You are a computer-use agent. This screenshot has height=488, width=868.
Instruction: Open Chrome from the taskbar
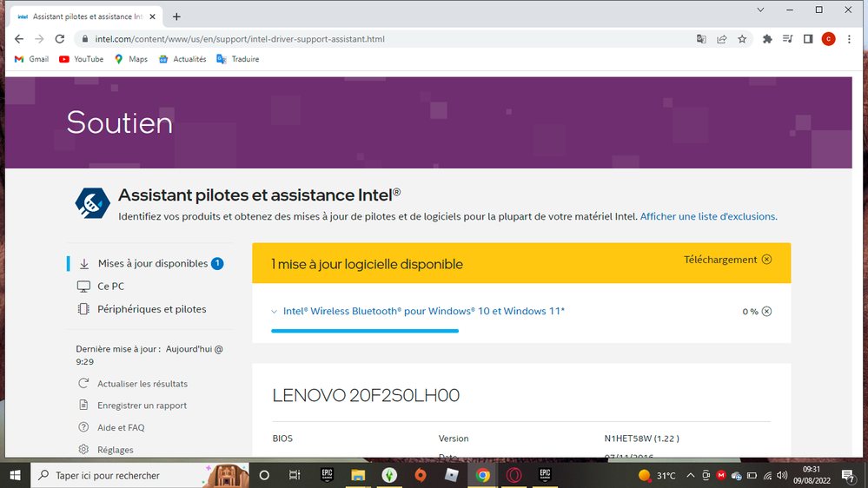point(483,475)
